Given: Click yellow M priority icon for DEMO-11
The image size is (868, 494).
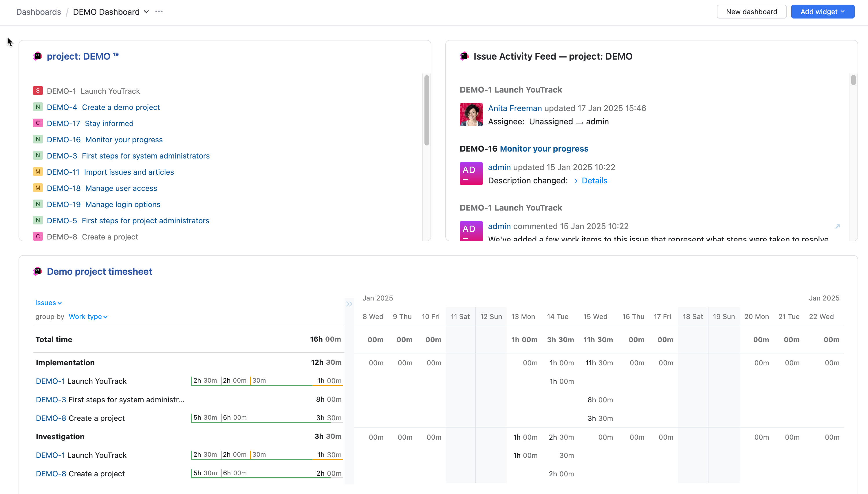Looking at the screenshot, I should tap(38, 172).
